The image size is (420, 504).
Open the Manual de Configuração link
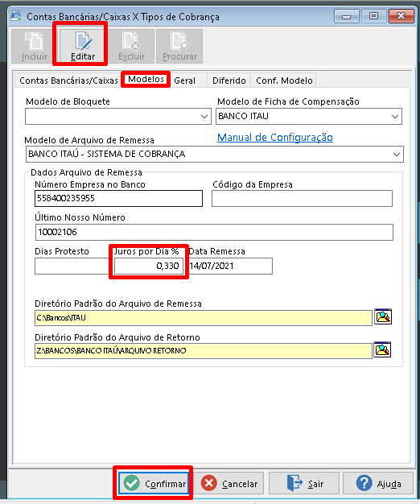(275, 137)
